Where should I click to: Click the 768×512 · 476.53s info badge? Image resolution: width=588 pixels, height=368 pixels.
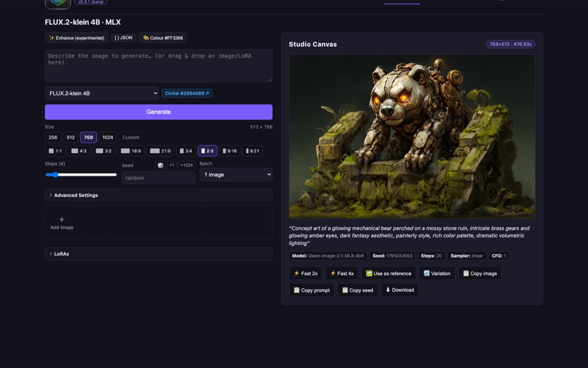pyautogui.click(x=511, y=44)
